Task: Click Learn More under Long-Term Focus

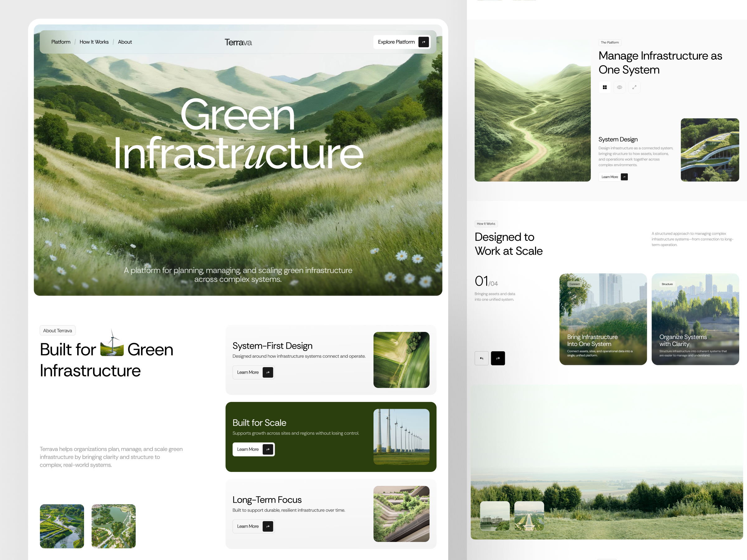Action: pos(254,526)
